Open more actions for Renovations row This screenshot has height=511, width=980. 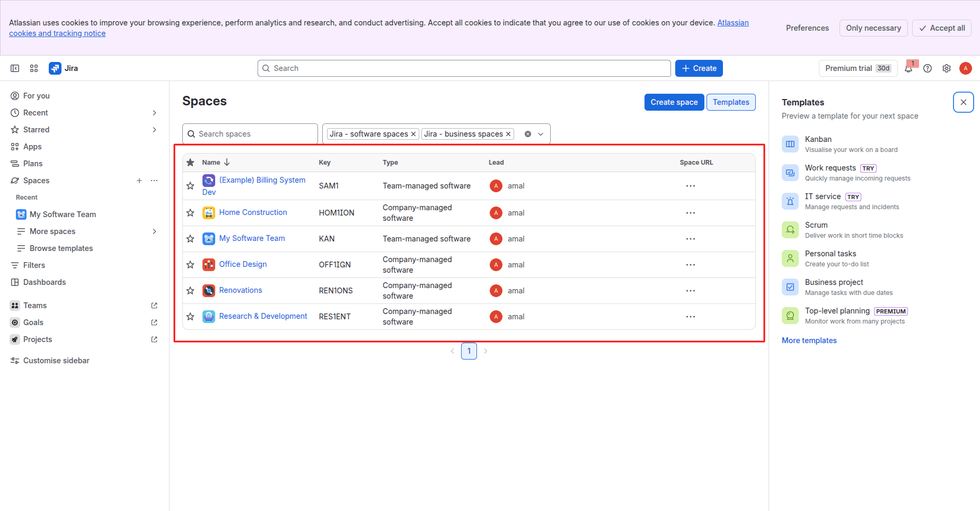click(x=691, y=291)
